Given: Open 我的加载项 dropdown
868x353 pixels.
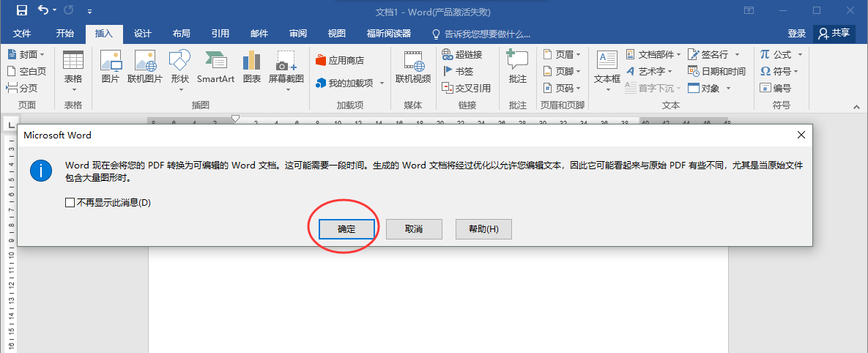Looking at the screenshot, I should point(350,83).
